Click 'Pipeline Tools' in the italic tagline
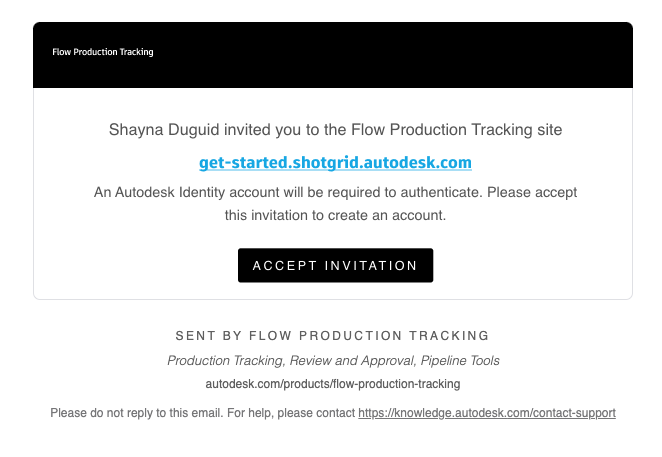The height and width of the screenshot is (457, 662). click(x=460, y=361)
